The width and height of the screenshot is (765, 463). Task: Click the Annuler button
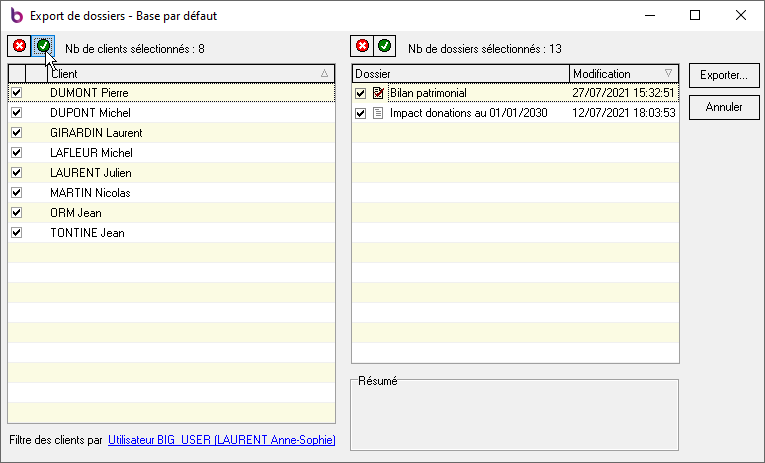tap(724, 107)
